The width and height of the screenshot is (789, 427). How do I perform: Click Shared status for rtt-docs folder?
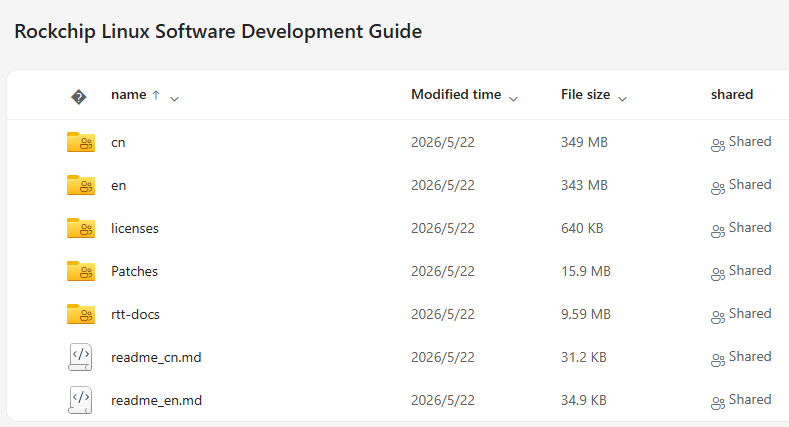pyautogui.click(x=750, y=314)
